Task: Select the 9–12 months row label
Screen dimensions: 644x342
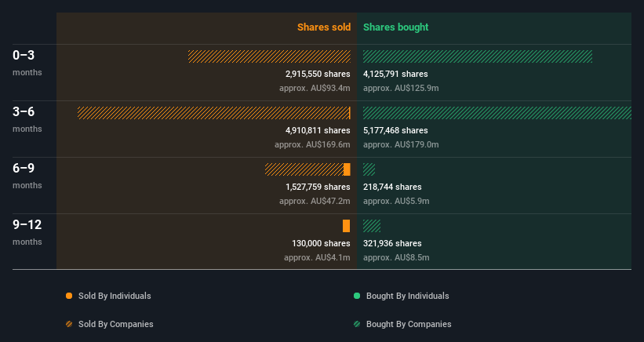Action: pos(27,232)
